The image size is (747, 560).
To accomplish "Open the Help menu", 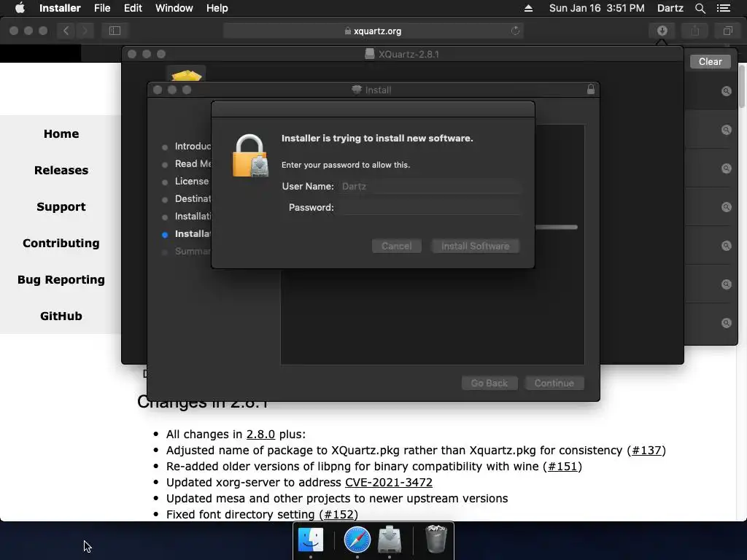I will 217,8.
